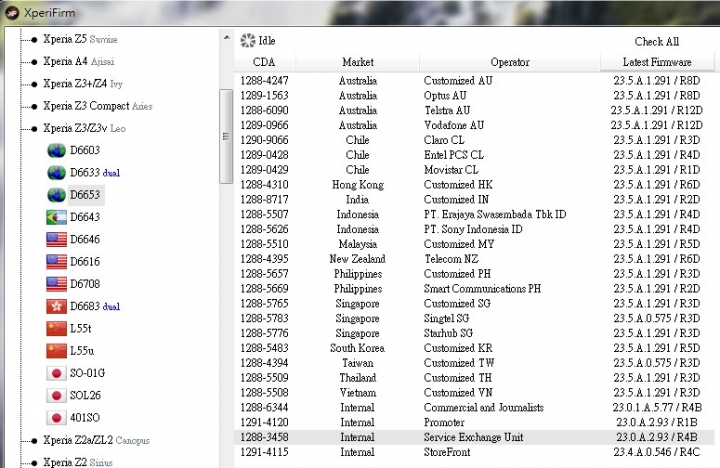Viewport: 720px width, 468px height.
Task: Click the Brazil-Argentina flag icon for D6643
Action: pyautogui.click(x=56, y=217)
